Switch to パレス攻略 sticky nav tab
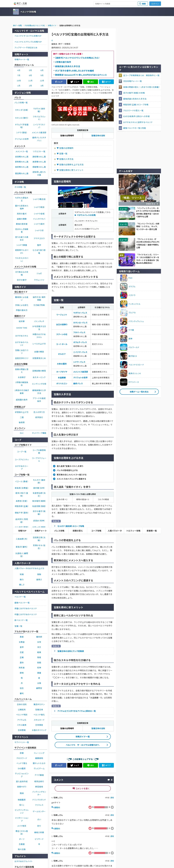Viewport: 174px width, 868px height. click(x=59, y=530)
